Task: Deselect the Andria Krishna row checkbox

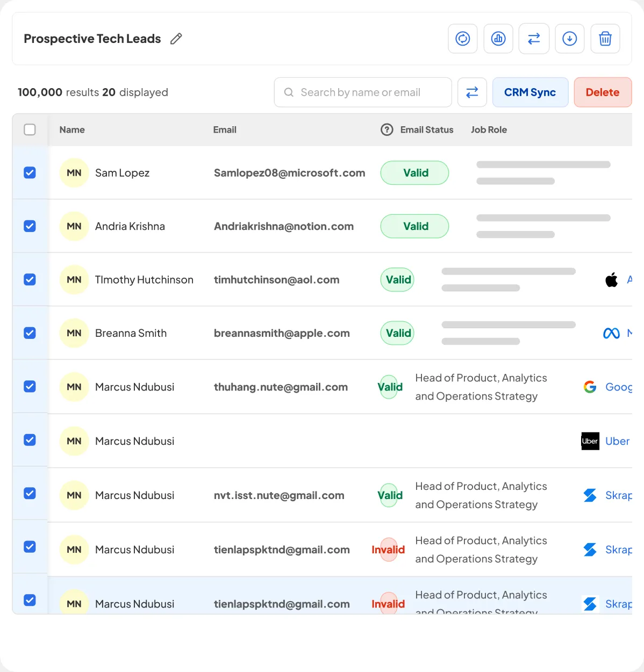Action: click(30, 226)
